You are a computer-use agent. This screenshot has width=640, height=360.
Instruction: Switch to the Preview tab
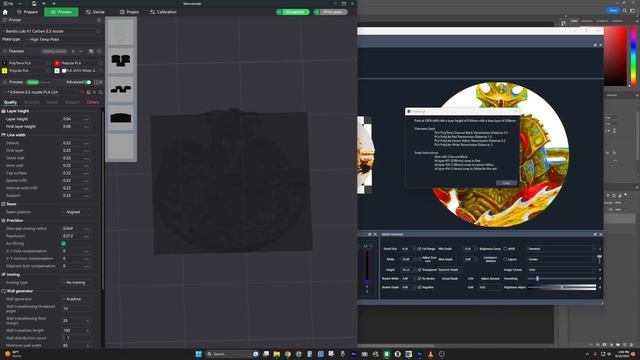61,12
